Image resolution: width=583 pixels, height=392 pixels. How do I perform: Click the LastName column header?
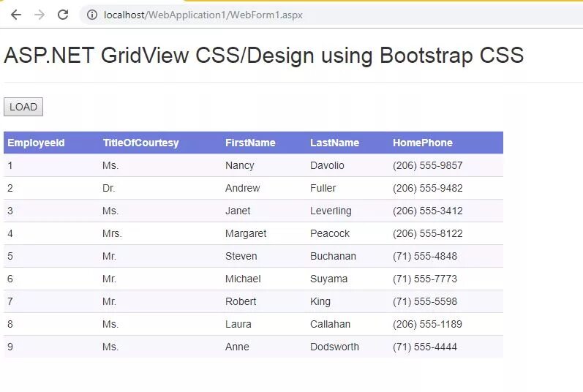pos(334,143)
